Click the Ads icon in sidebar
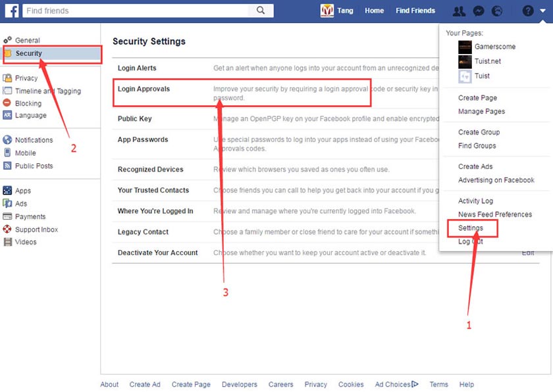This screenshot has width=553, height=392. (x=7, y=203)
